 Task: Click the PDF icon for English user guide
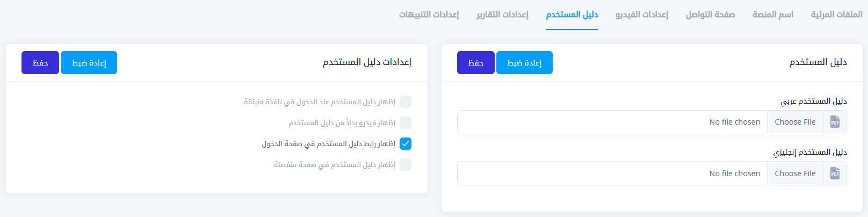point(835,173)
